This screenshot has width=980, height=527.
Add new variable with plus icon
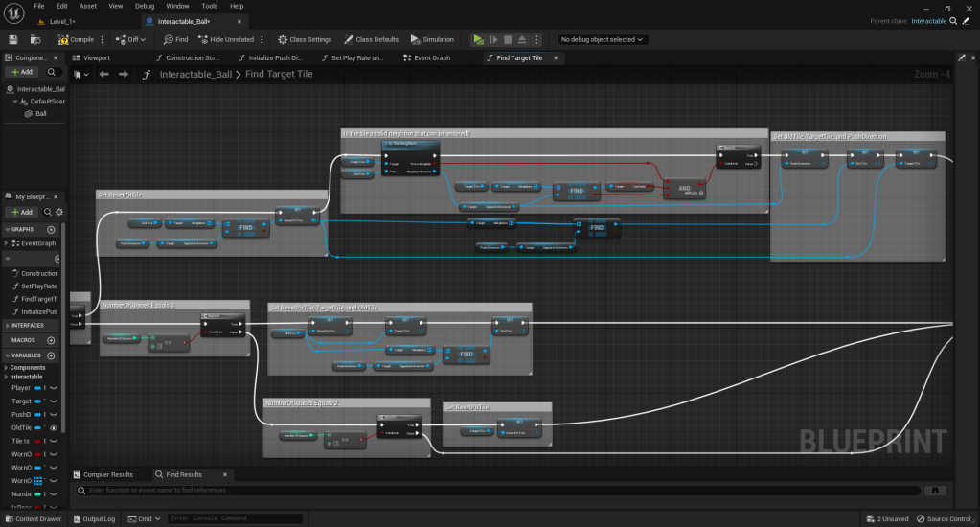click(x=51, y=355)
